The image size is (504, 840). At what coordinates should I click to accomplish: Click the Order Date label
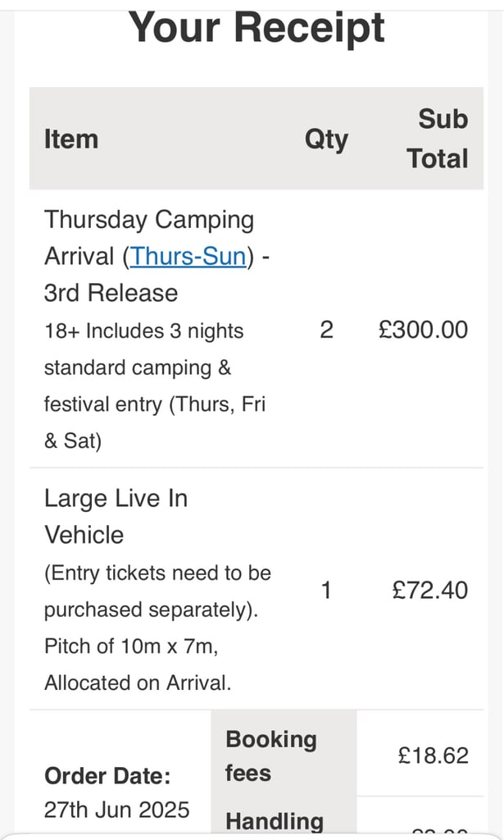(107, 776)
